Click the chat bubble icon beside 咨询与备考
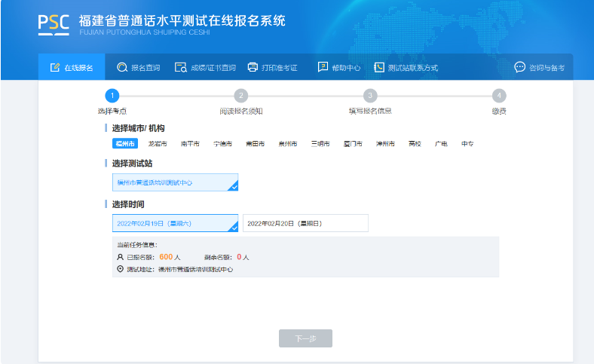The image size is (594, 364). click(x=519, y=68)
